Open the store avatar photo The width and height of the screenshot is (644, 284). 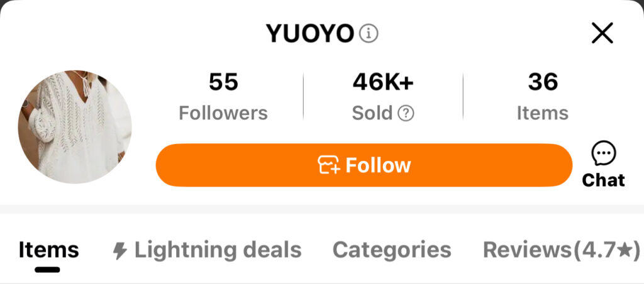coord(74,128)
